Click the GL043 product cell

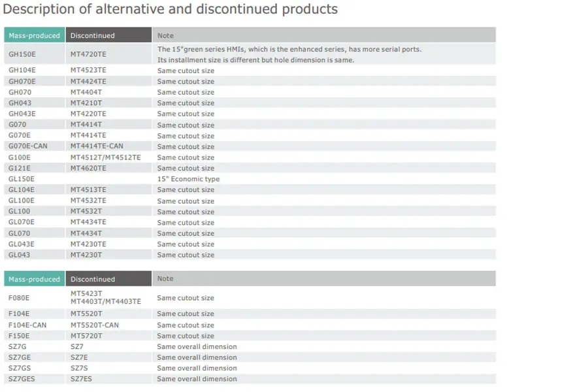pyautogui.click(x=20, y=255)
